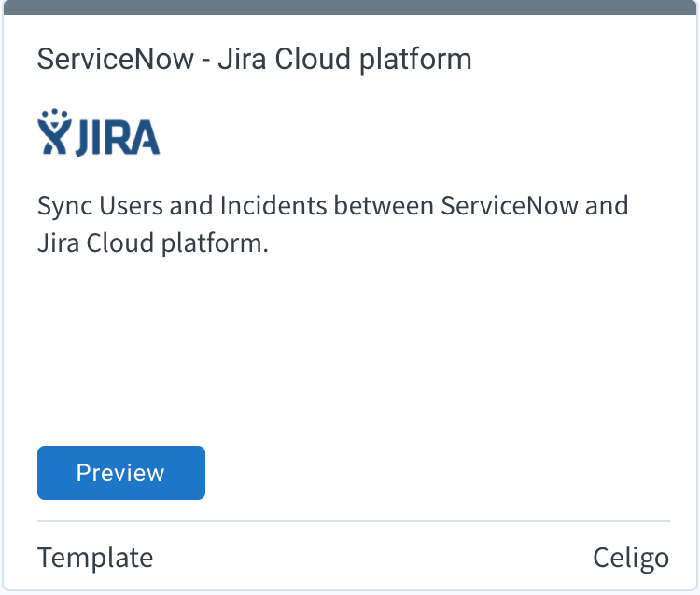Click the card's blank space right of Preview

pos(438,473)
